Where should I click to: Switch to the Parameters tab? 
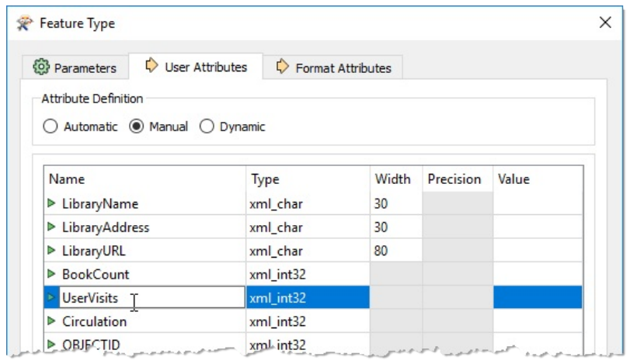tap(75, 68)
